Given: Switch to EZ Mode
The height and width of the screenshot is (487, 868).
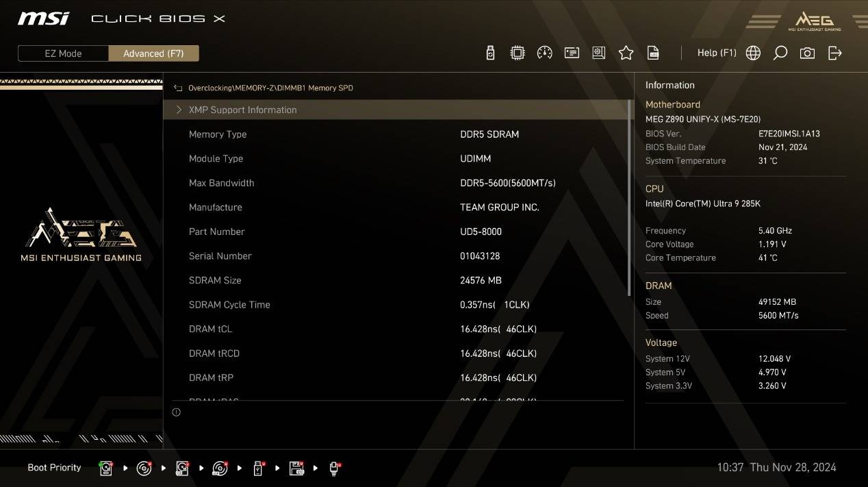Looking at the screenshot, I should click(63, 53).
